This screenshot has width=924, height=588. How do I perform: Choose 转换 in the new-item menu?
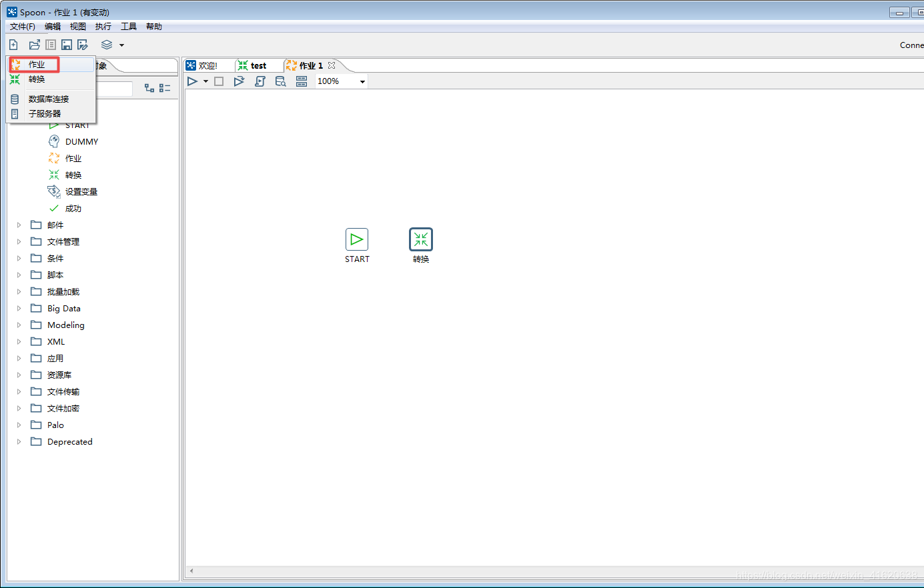click(x=51, y=79)
